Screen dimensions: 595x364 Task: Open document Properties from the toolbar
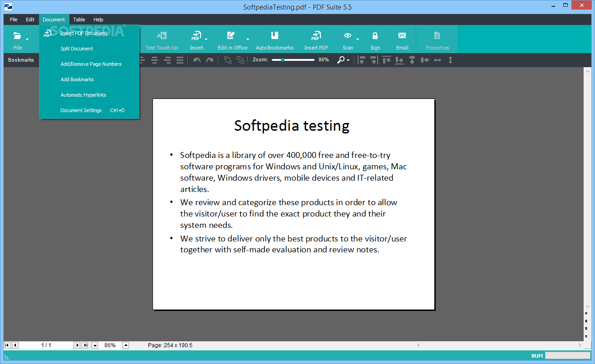coord(437,39)
